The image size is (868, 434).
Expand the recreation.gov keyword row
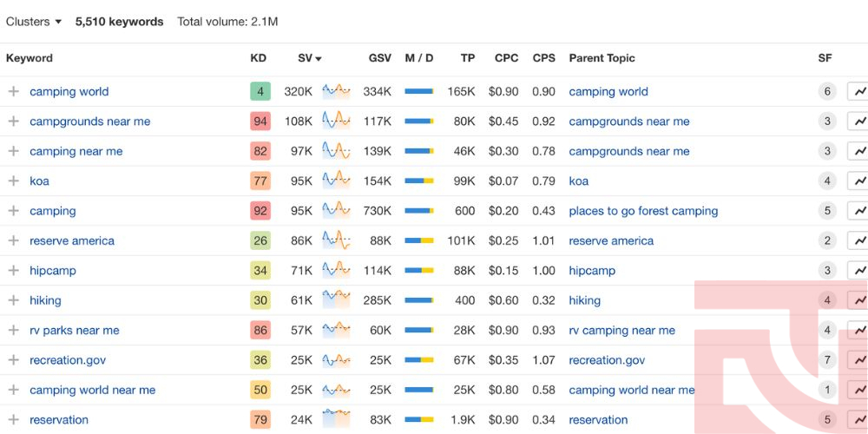point(13,360)
